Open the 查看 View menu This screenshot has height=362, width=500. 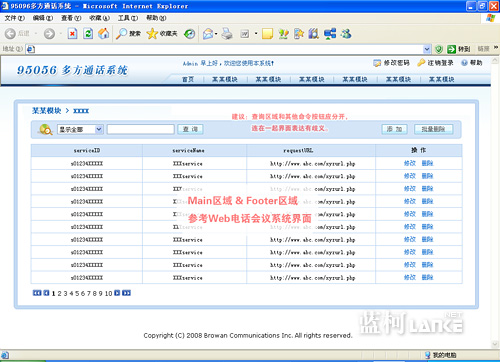click(71, 18)
